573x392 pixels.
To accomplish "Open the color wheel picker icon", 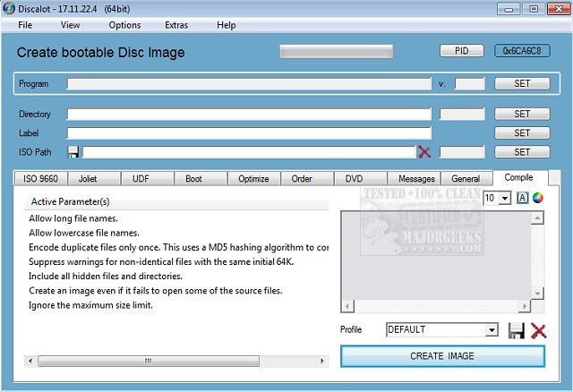I will click(538, 198).
